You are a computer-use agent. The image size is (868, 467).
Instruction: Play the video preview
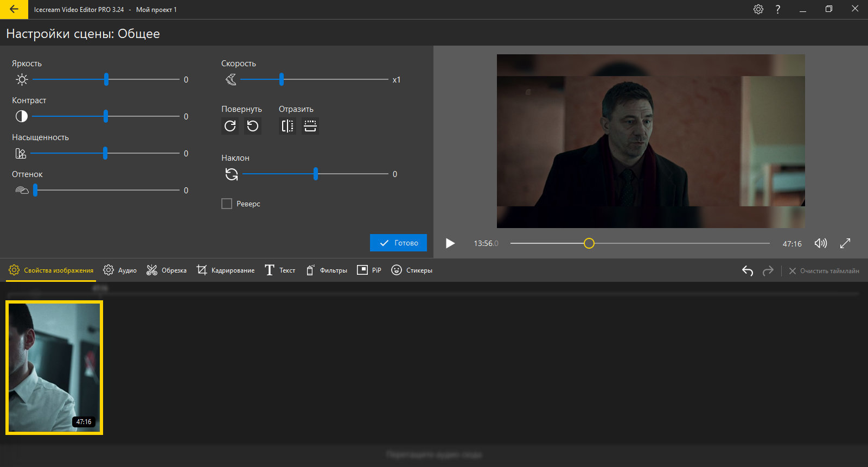[450, 243]
